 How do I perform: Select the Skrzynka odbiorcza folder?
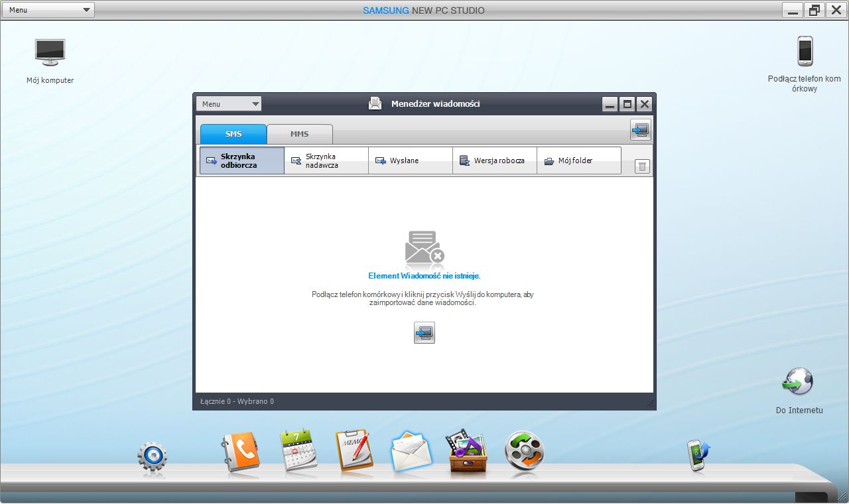[x=242, y=160]
